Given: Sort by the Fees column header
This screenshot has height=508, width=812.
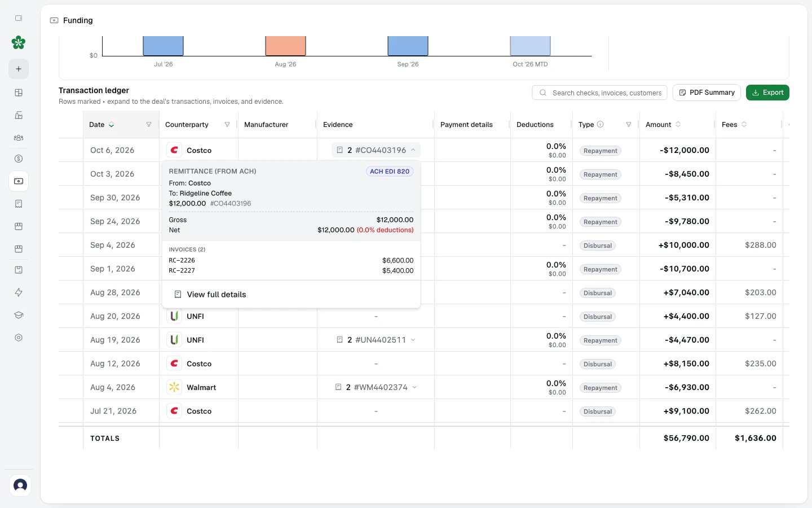Looking at the screenshot, I should coord(734,125).
